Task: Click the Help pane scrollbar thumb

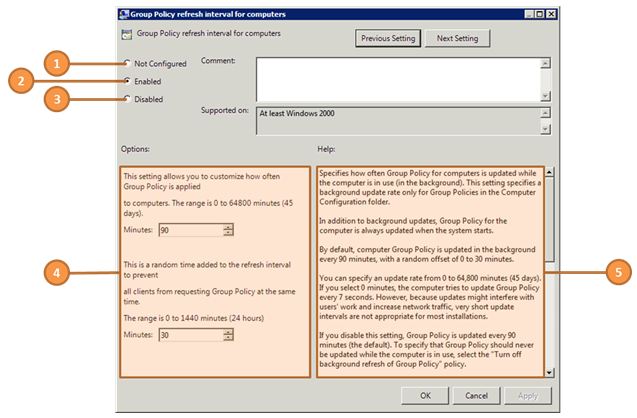Action: click(549, 219)
